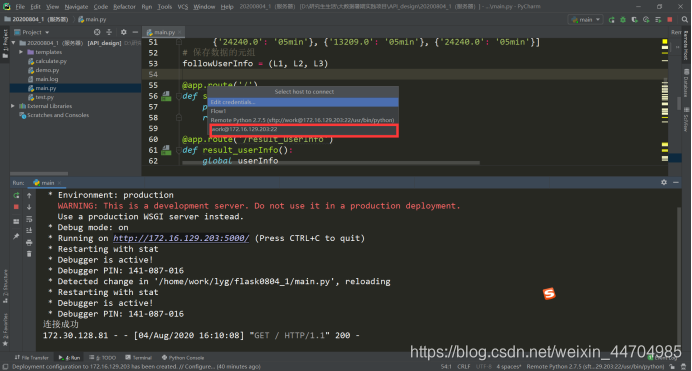Run main with coverage
The height and width of the screenshot is (371, 692).
click(634, 20)
